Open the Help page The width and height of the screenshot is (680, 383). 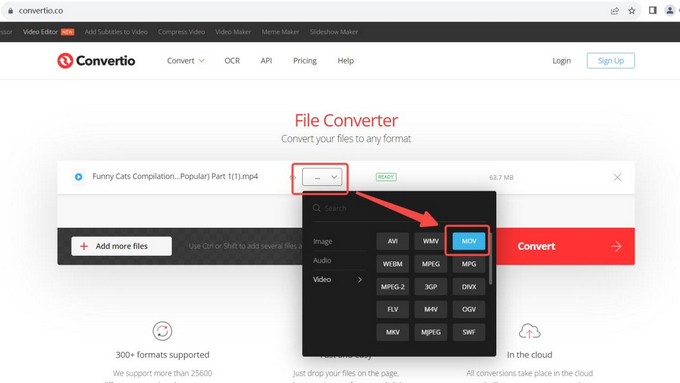[x=346, y=61]
